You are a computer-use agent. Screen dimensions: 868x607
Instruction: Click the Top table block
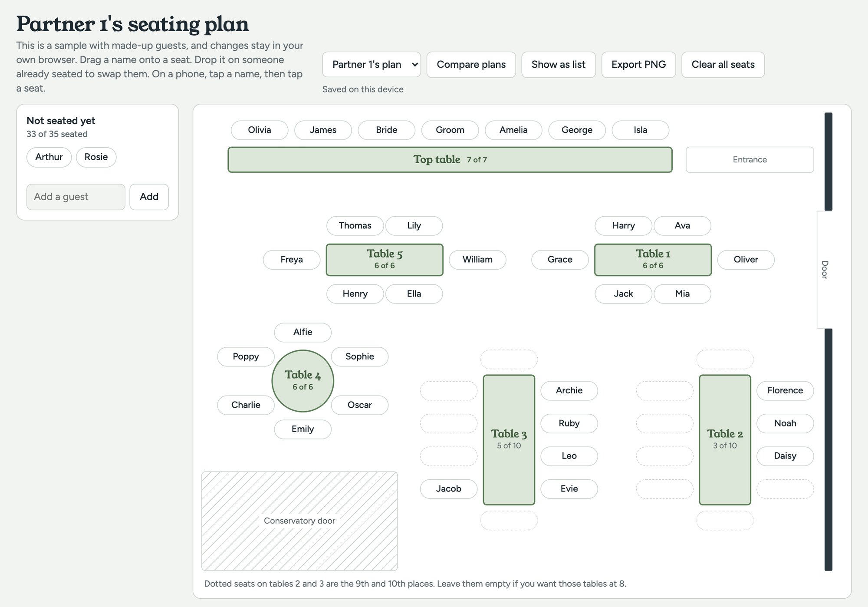450,160
